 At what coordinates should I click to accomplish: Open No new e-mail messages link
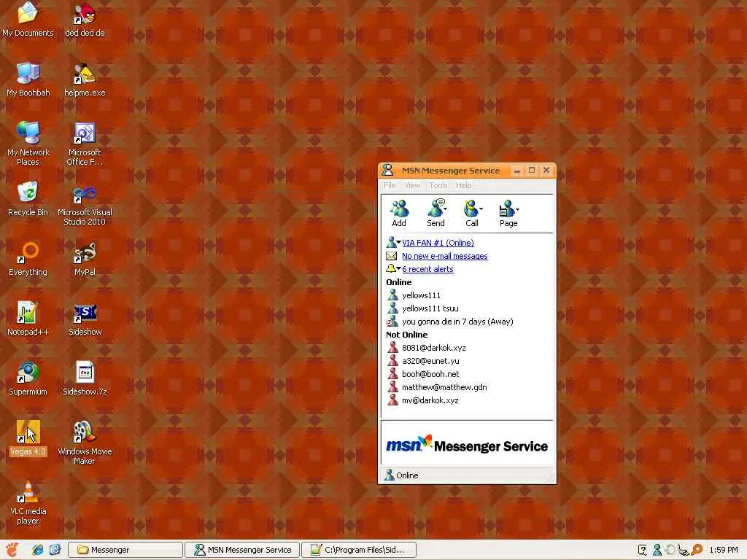point(444,256)
